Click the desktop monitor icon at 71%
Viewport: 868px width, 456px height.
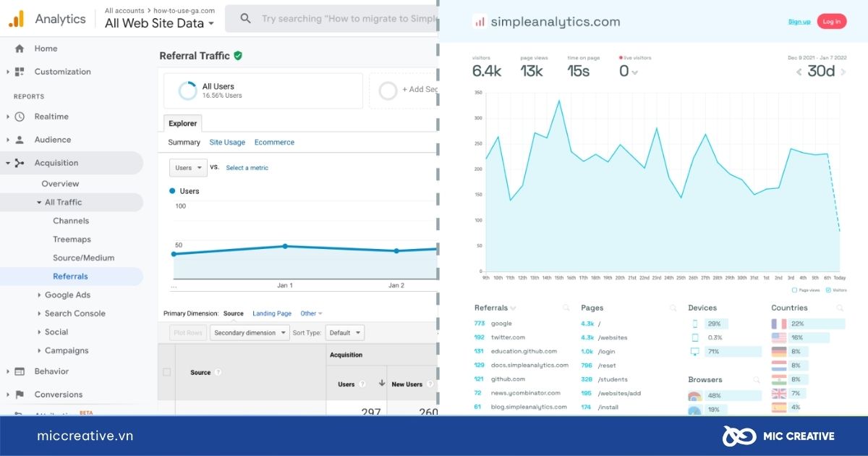(x=695, y=352)
